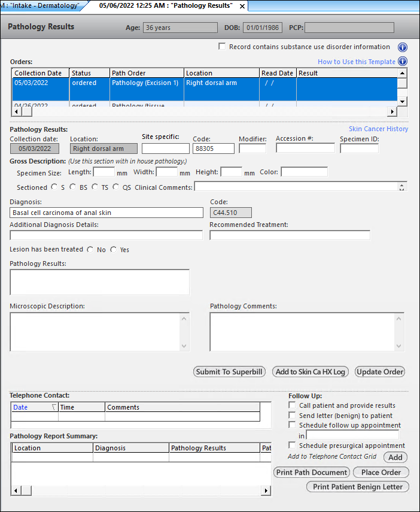The image size is (420, 512).
Task: Check Call patient and provide results
Action: pyautogui.click(x=292, y=405)
